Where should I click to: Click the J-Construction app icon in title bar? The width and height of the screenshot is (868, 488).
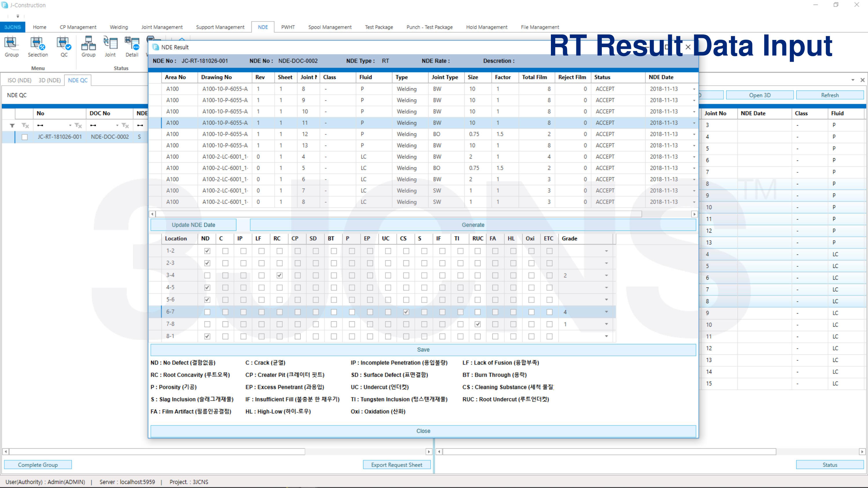point(5,5)
